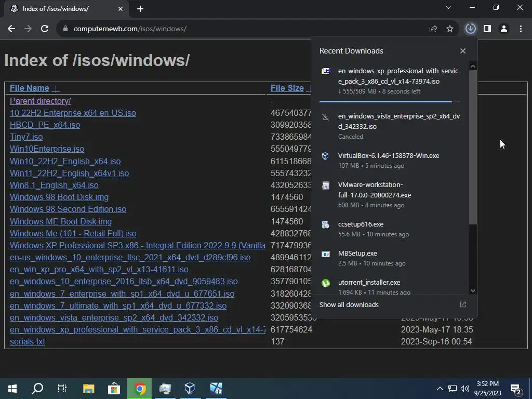This screenshot has height=399, width=532.
Task: Download en-us_windows_10_enterprise_ltsc_2021 ISO
Action: [130, 258]
